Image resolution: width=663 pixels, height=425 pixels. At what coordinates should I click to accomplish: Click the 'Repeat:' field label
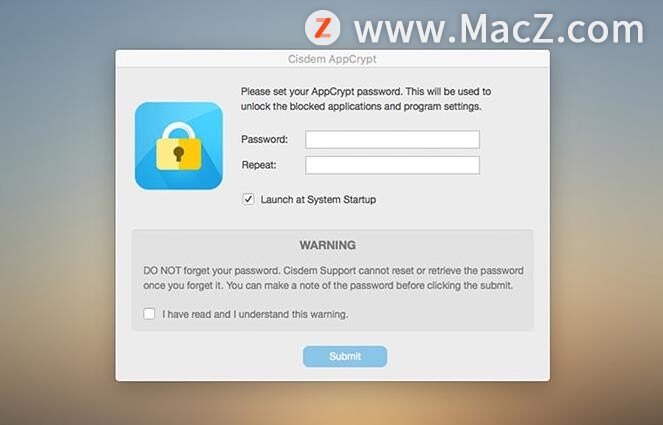click(259, 165)
